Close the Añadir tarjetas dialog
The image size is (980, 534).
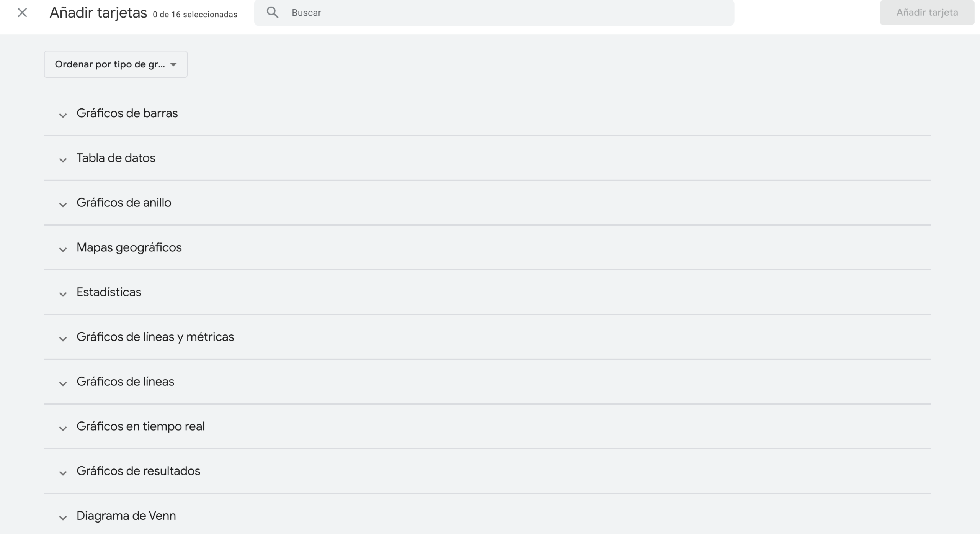click(x=22, y=13)
